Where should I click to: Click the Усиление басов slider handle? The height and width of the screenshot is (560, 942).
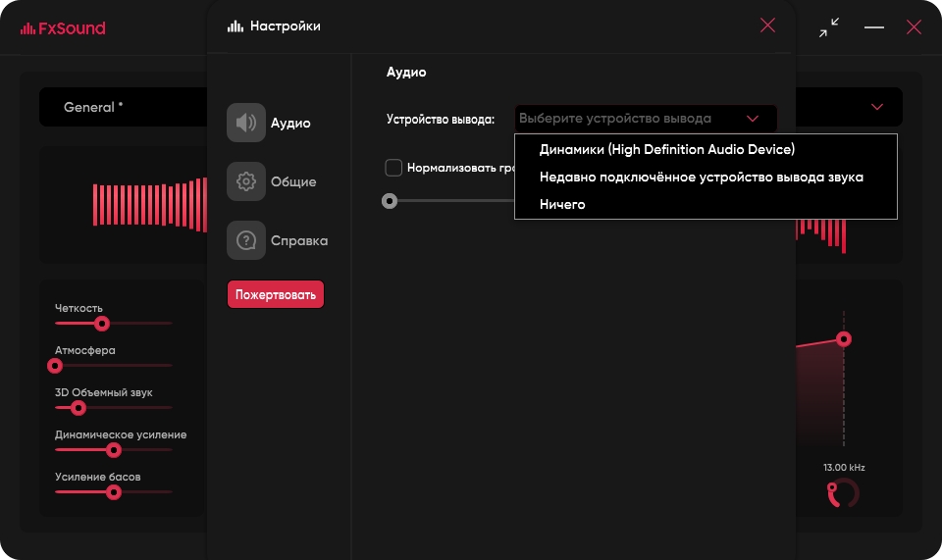113,491
